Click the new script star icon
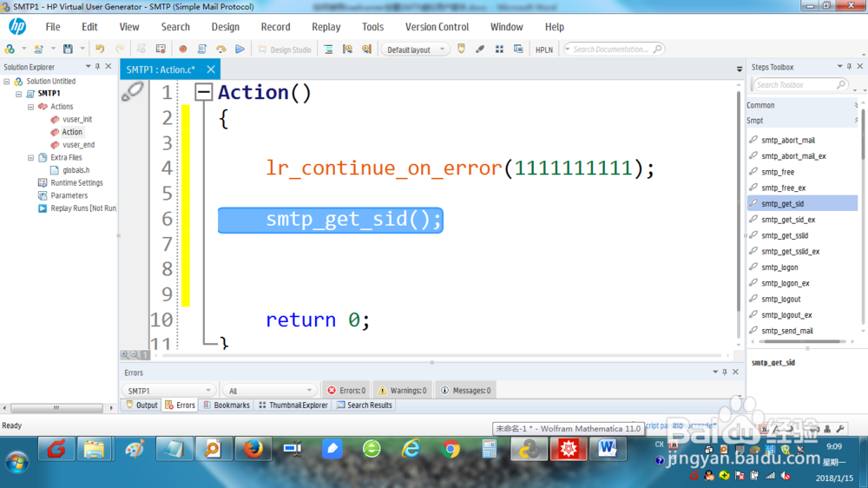The height and width of the screenshot is (488, 868). coord(38,49)
